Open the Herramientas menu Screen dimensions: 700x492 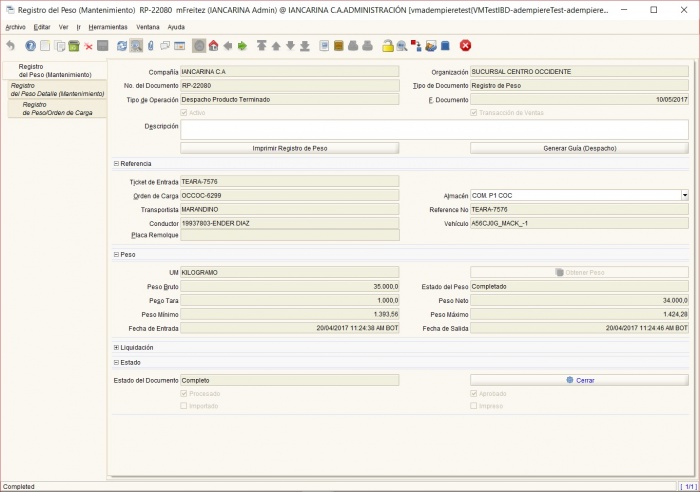click(108, 27)
